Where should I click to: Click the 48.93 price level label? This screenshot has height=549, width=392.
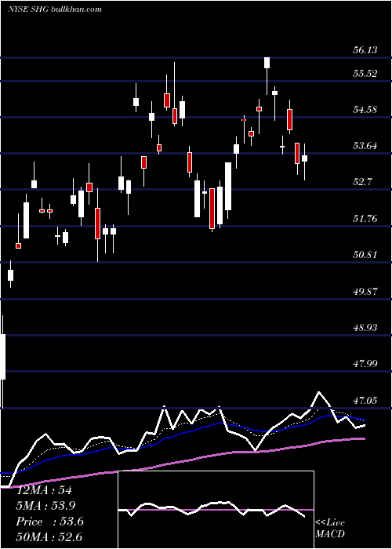365,327
